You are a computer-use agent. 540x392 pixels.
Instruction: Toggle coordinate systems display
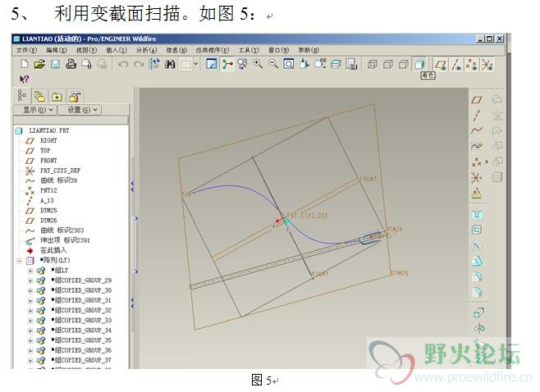click(487, 64)
